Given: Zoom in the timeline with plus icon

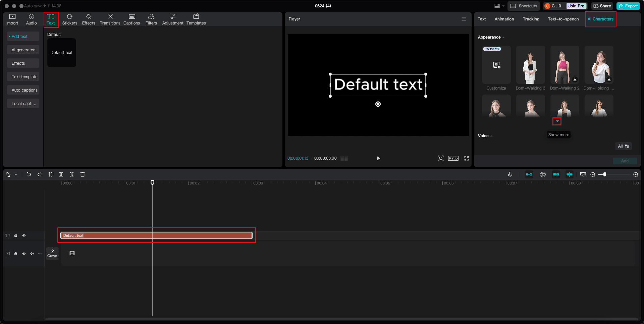Looking at the screenshot, I should click(x=636, y=174).
